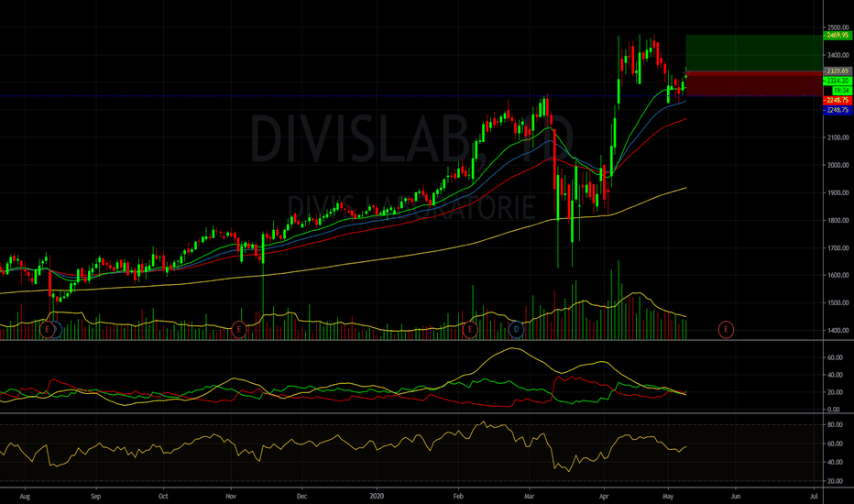Click the Aug label on time axis
This screenshot has height=504, width=854.
[25, 497]
